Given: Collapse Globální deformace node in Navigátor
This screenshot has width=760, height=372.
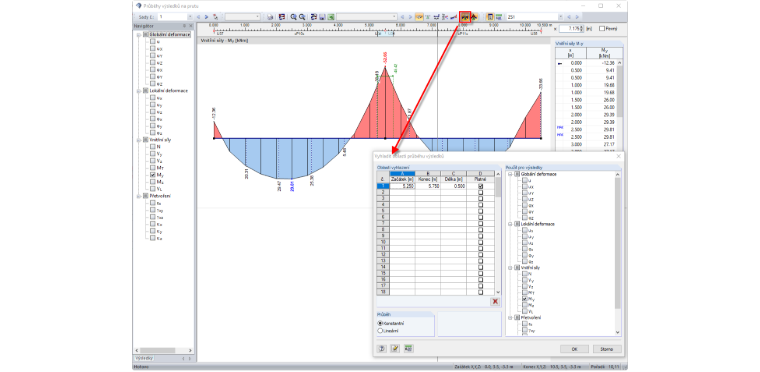Looking at the screenshot, I should [139, 35].
